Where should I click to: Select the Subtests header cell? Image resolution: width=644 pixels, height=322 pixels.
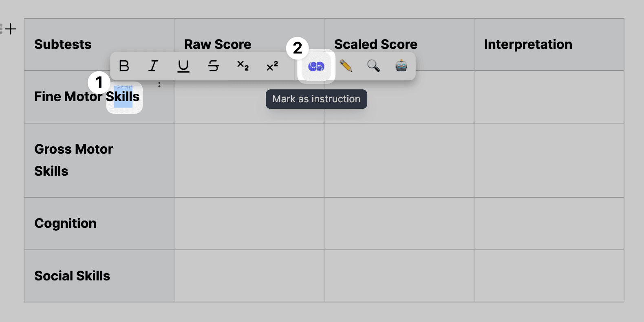pyautogui.click(x=63, y=44)
